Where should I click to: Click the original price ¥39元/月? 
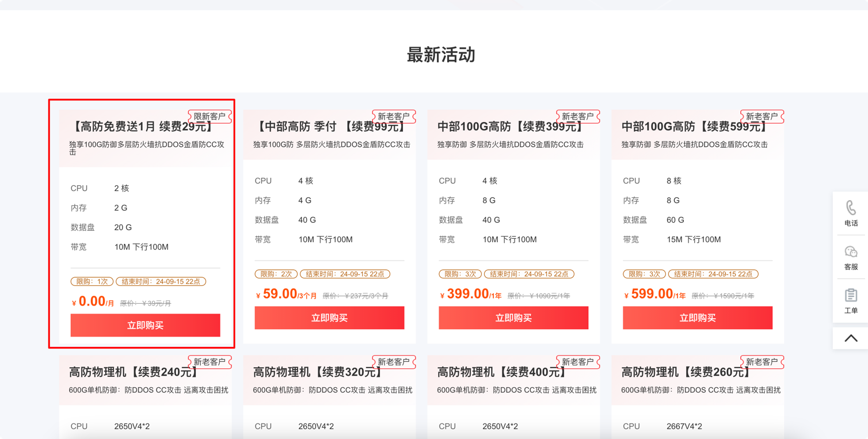[x=146, y=303]
